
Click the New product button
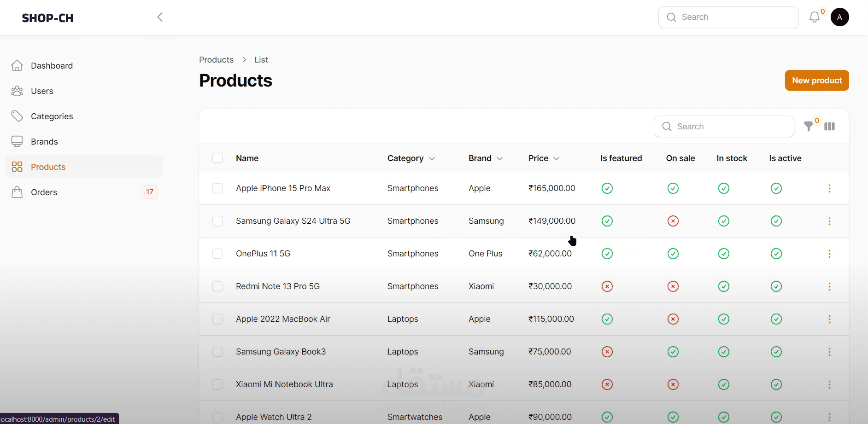point(816,81)
